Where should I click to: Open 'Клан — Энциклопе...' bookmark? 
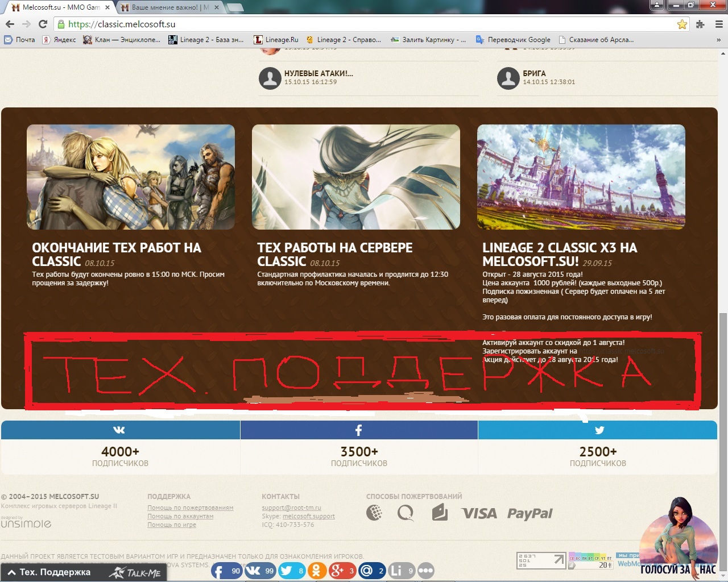[x=122, y=40]
